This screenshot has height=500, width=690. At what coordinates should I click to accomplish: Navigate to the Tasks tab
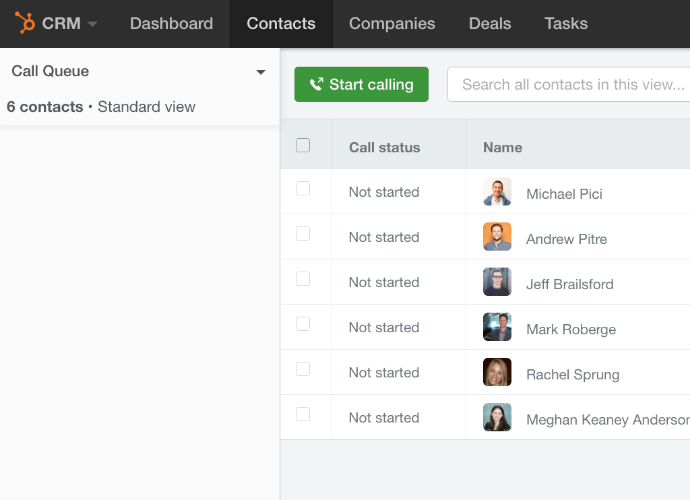coord(566,23)
